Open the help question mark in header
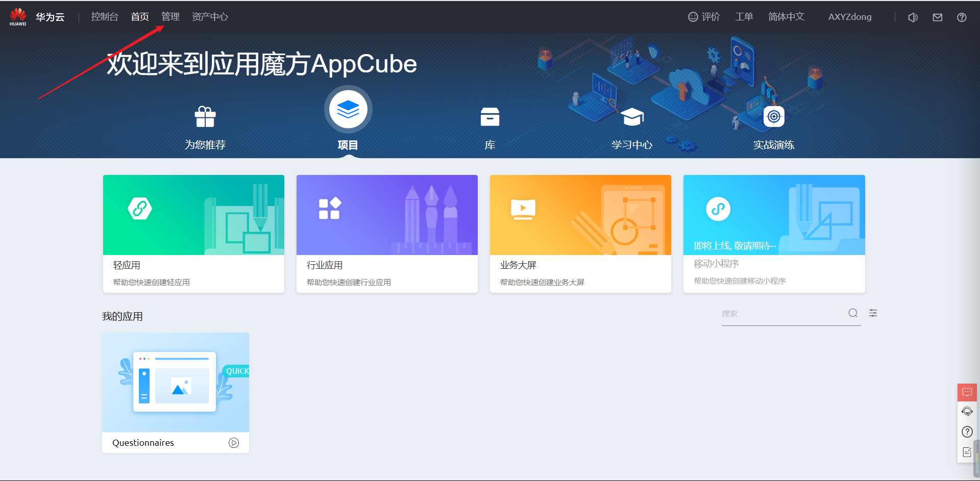 click(x=962, y=17)
